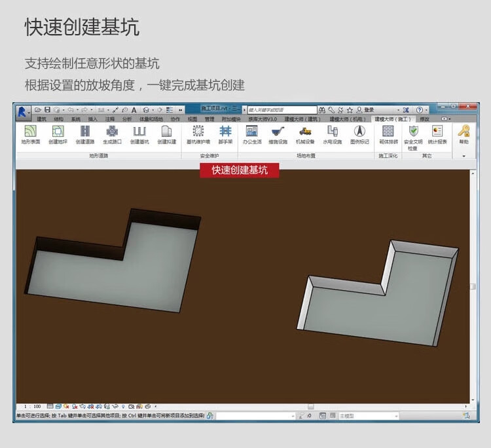Viewport: 491px width, 448px height.
Task: Click the 地形表面 terrain surface tool
Action: coord(30,134)
